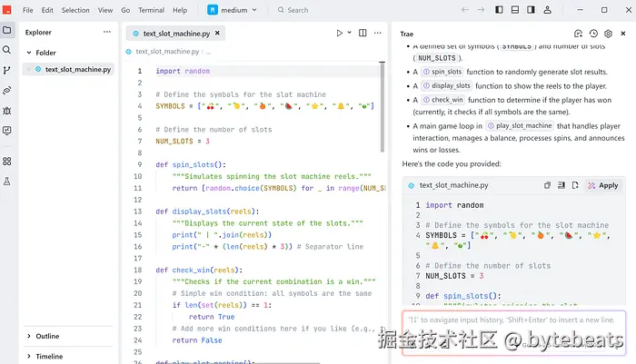Click the Trae logo in title bar
This screenshot has width=636, height=364.
(7, 10)
